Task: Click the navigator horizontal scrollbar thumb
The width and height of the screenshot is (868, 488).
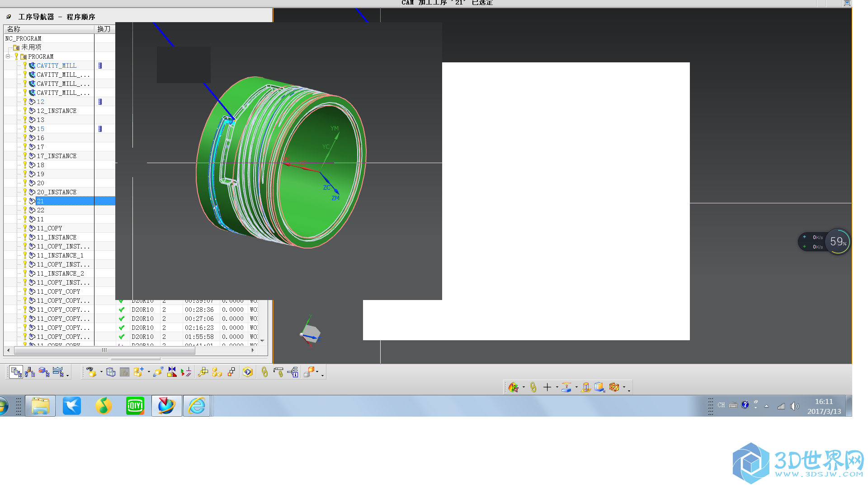Action: point(104,350)
